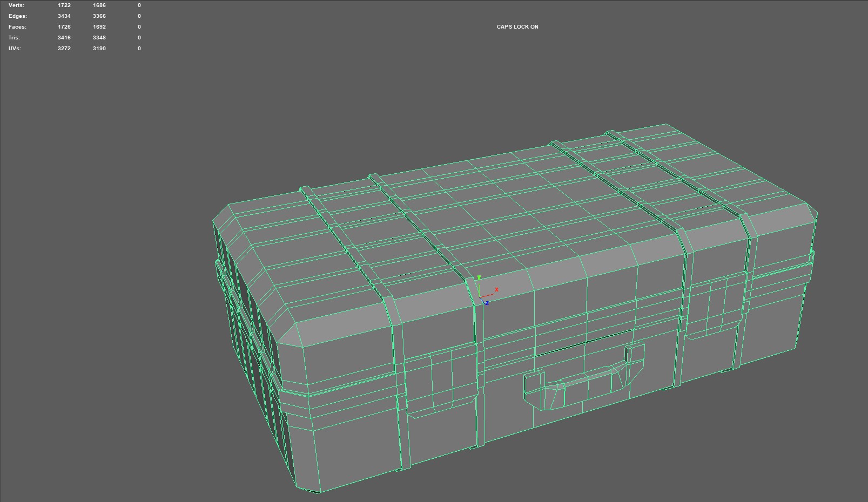868x502 pixels.
Task: Click the Edges count value 3366
Action: [x=99, y=16]
